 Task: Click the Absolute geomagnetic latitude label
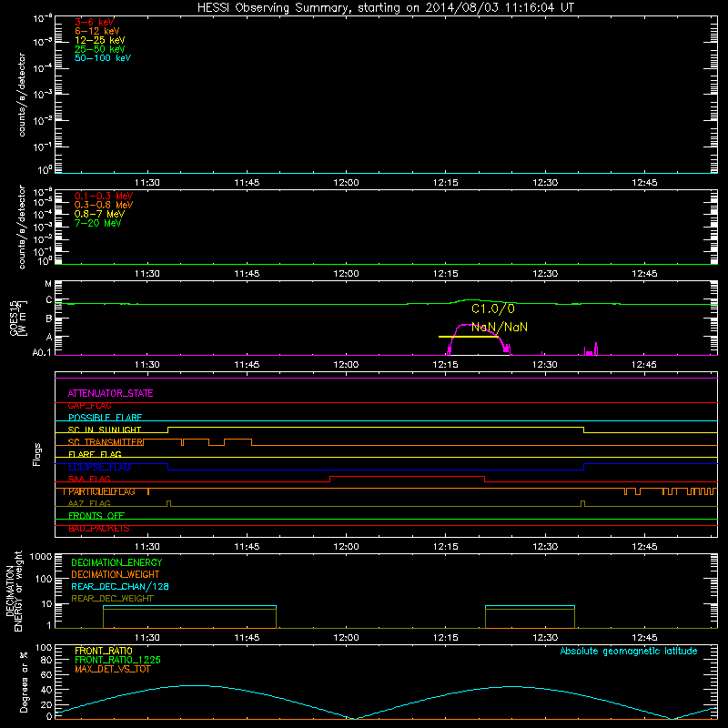(629, 651)
